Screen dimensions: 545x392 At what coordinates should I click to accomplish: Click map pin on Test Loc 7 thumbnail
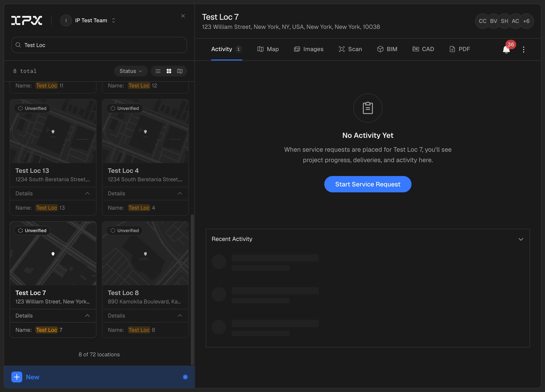pos(53,254)
